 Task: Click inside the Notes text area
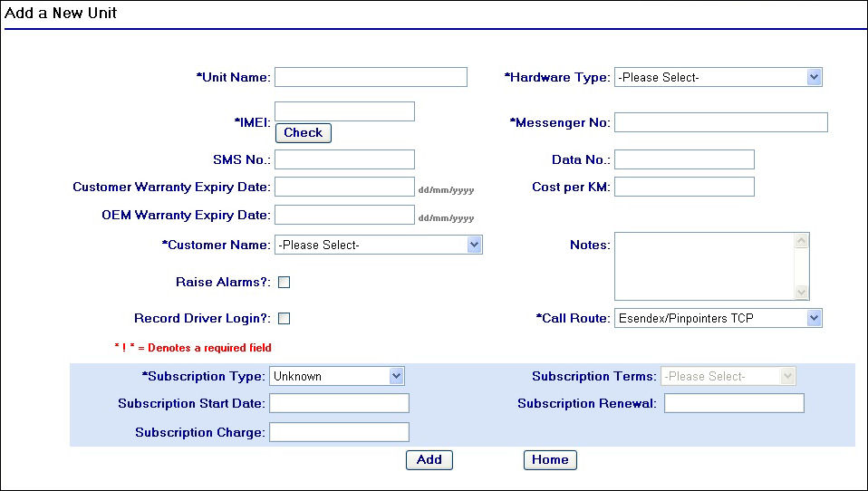coord(703,266)
